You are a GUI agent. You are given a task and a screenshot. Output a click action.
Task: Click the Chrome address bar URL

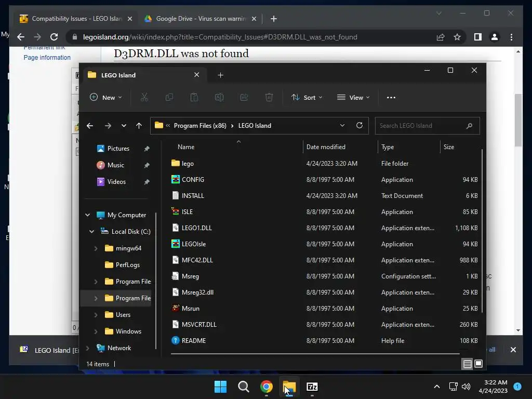coord(220,37)
